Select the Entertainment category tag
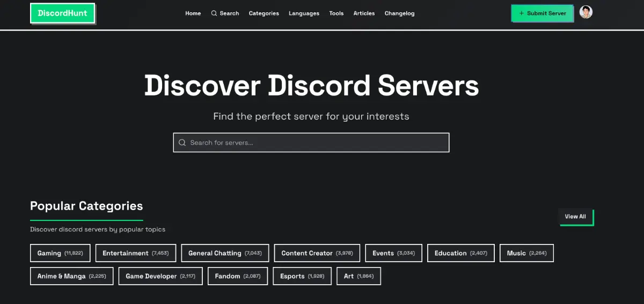This screenshot has width=644, height=304. 135,253
